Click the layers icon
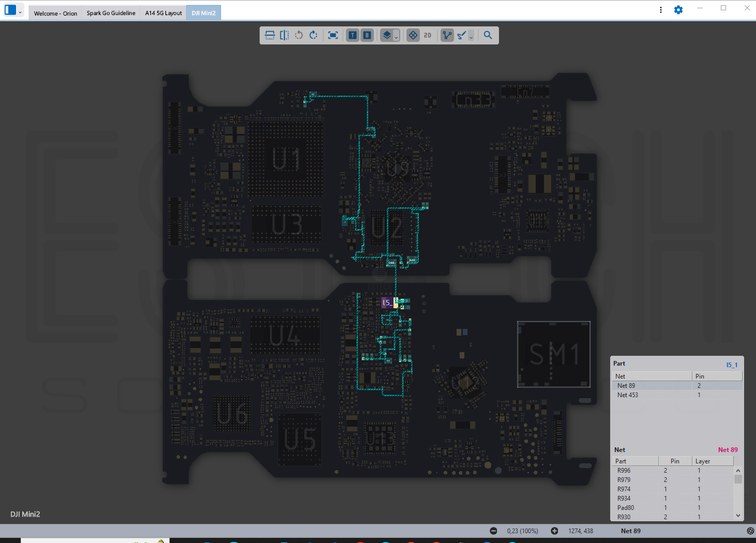The height and width of the screenshot is (543, 756). click(387, 35)
